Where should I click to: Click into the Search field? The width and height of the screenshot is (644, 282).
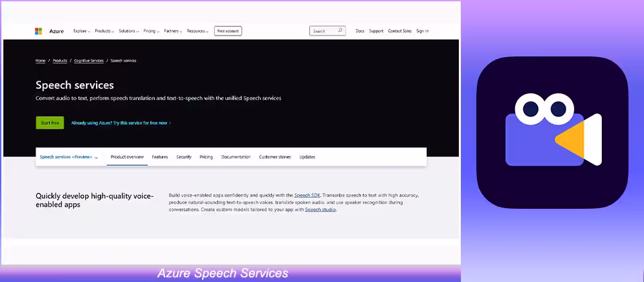pyautogui.click(x=327, y=32)
